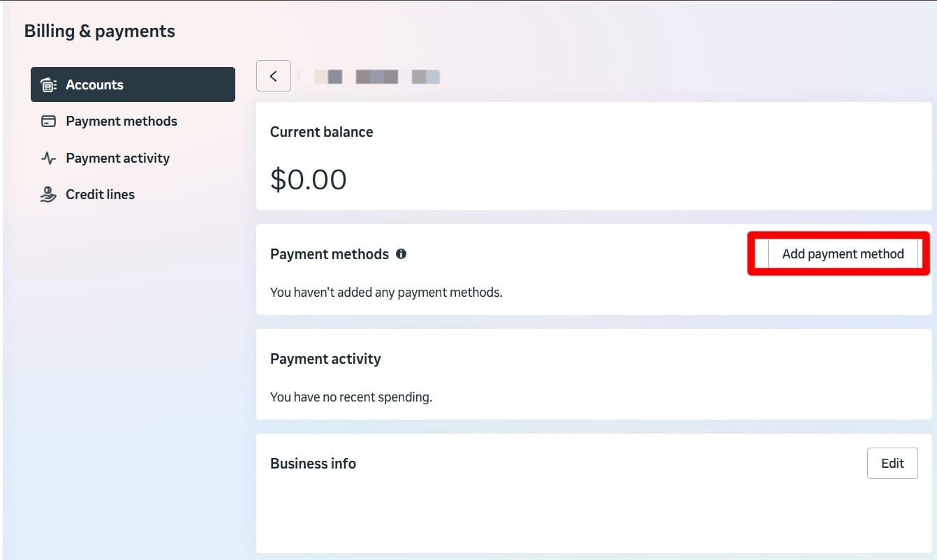937x560 pixels.
Task: Click the "You haven't added any payment methods" text
Action: (x=386, y=293)
